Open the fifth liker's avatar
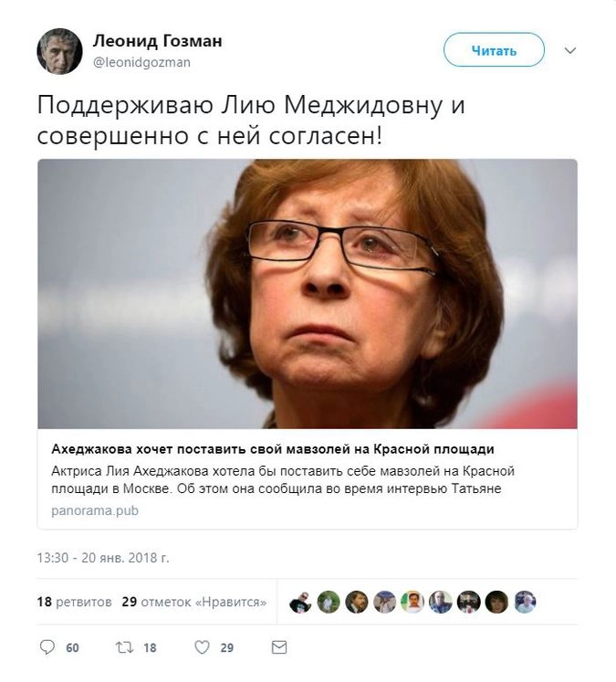Image resolution: width=616 pixels, height=682 pixels. (412, 602)
